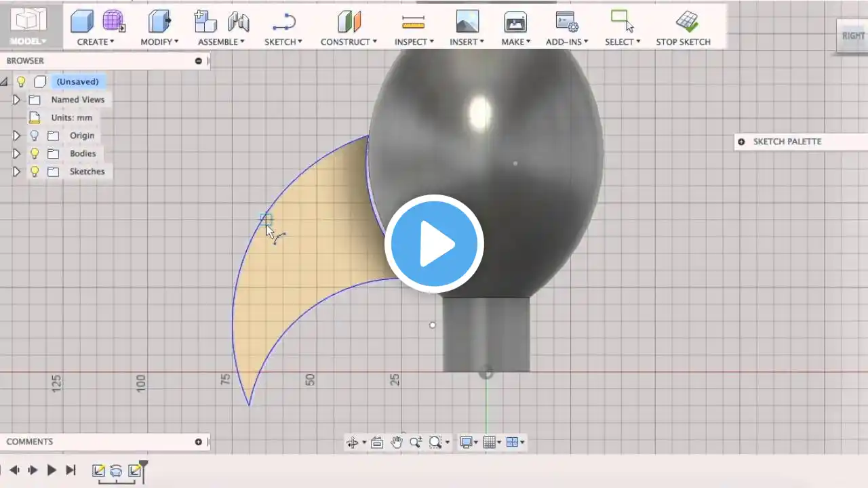Select the Pan hand tool in navigation bar
This screenshot has width=868, height=488.
[397, 443]
